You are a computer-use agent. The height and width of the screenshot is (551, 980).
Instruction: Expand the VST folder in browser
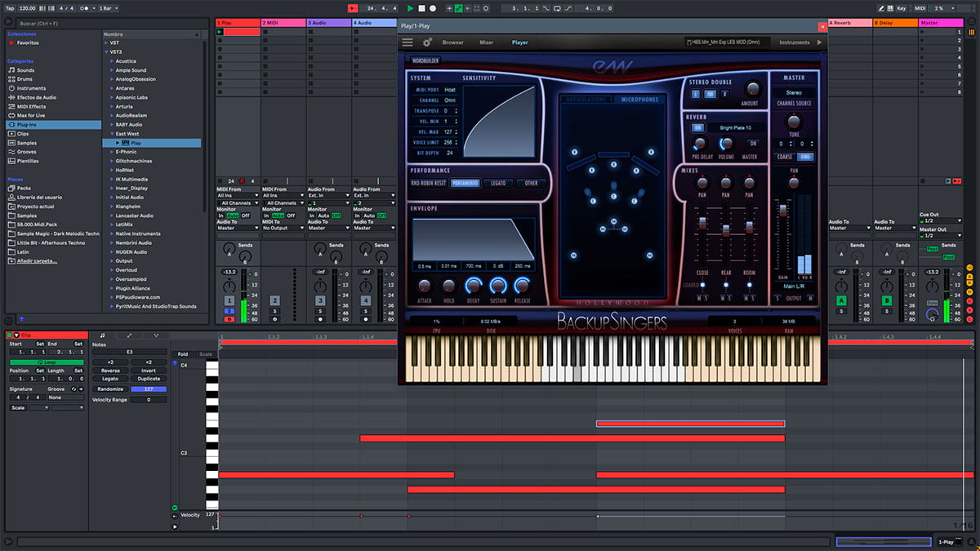pyautogui.click(x=105, y=42)
